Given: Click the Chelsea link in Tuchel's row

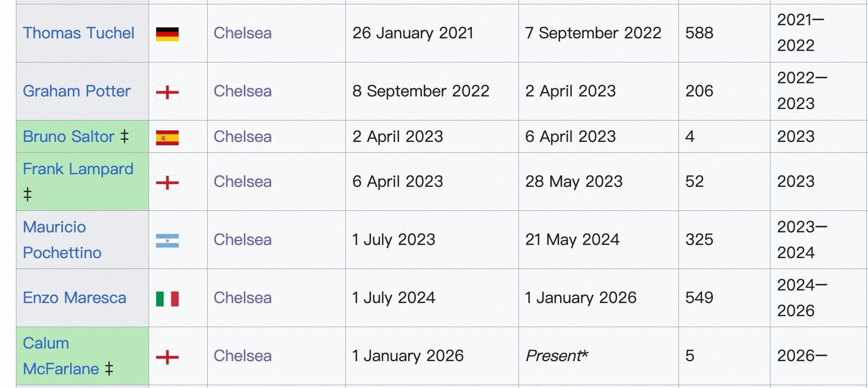Looking at the screenshot, I should coord(242,33).
